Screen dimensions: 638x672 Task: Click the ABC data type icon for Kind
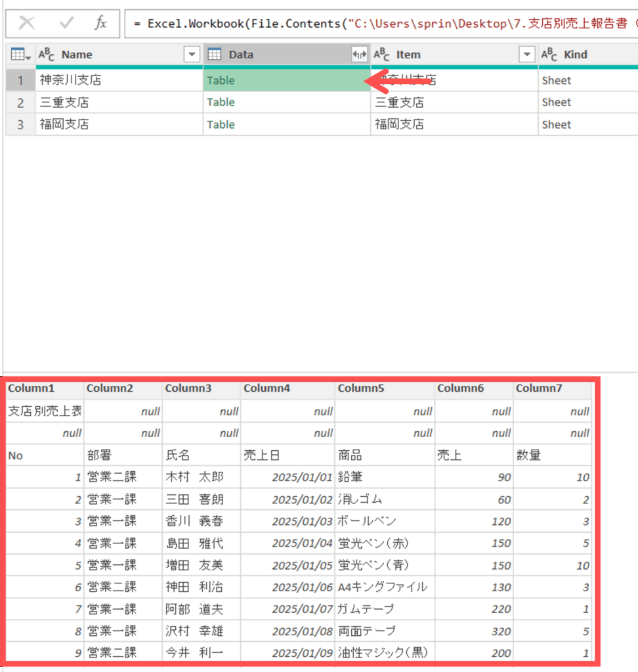tap(549, 55)
